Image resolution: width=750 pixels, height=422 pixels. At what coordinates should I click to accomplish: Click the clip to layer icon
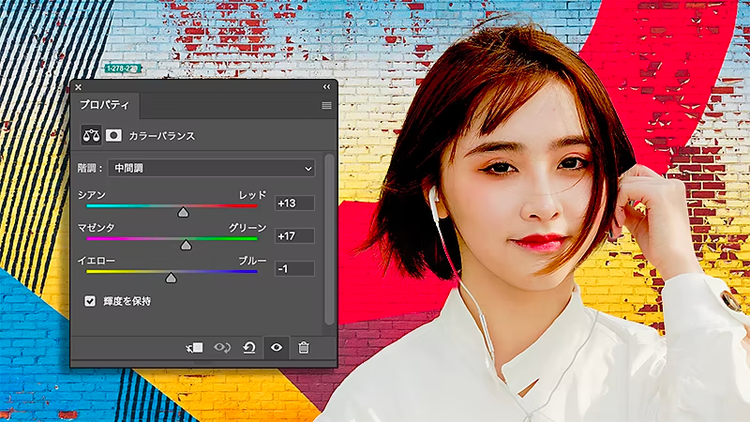coord(195,348)
